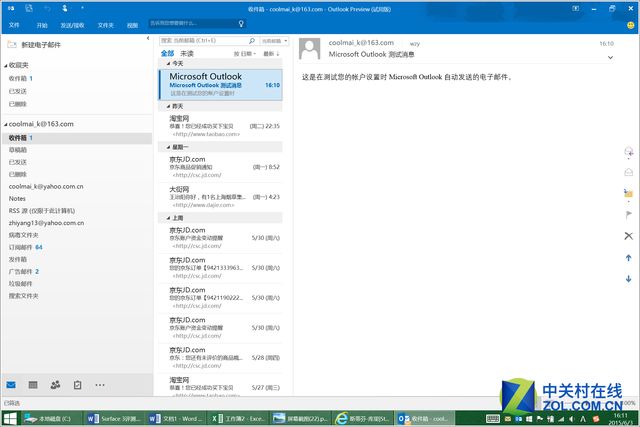Select the Notes folder
640x427 pixels.
click(17, 199)
